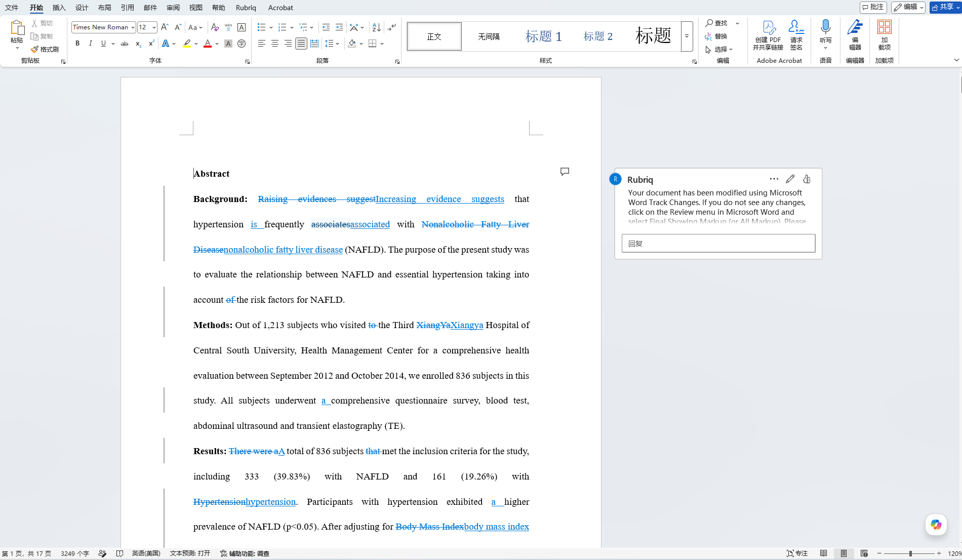
Task: Click the comment balloon beside Abstract
Action: pyautogui.click(x=565, y=172)
